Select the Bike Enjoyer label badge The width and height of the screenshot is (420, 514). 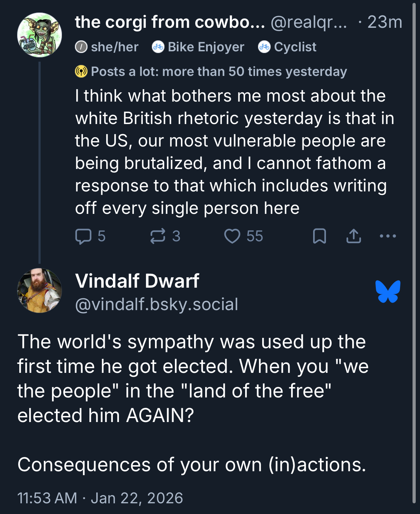tap(198, 47)
